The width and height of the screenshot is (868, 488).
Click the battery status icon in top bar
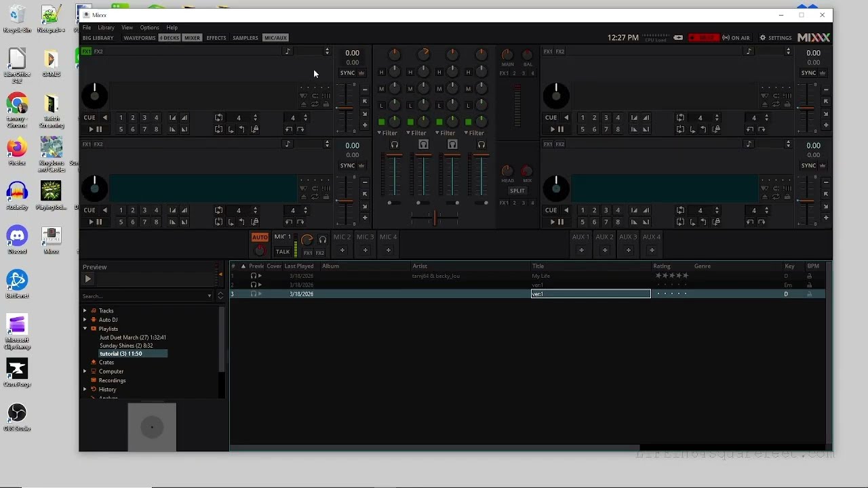(678, 38)
